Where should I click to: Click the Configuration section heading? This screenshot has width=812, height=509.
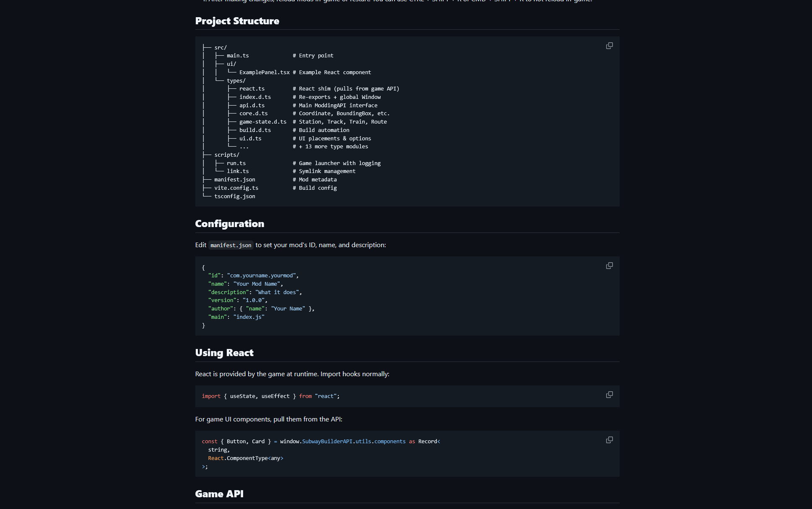pyautogui.click(x=229, y=224)
